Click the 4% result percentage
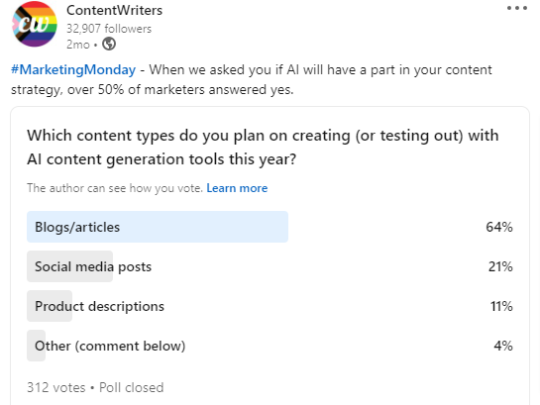This screenshot has width=540, height=405. pyautogui.click(x=503, y=346)
